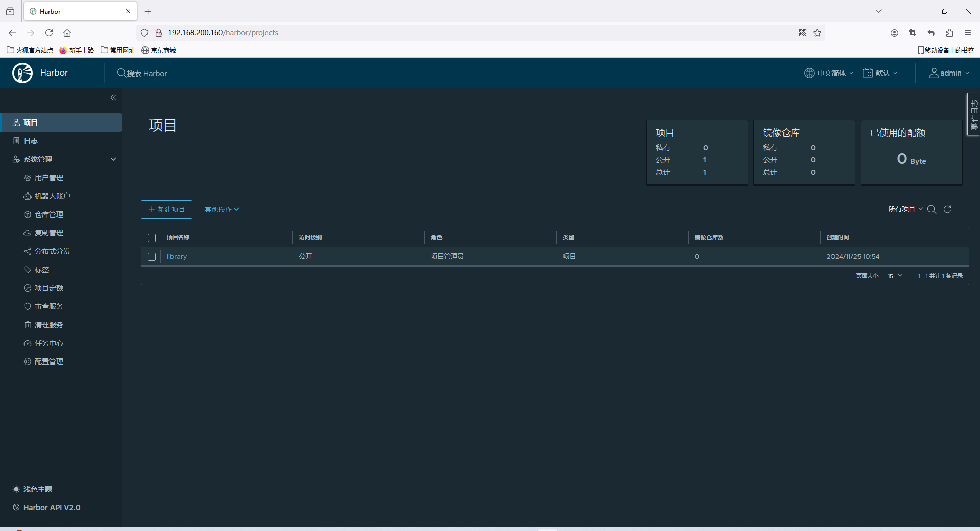Image resolution: width=980 pixels, height=531 pixels.
Task: Open a new browser tab with plus
Action: 148,11
